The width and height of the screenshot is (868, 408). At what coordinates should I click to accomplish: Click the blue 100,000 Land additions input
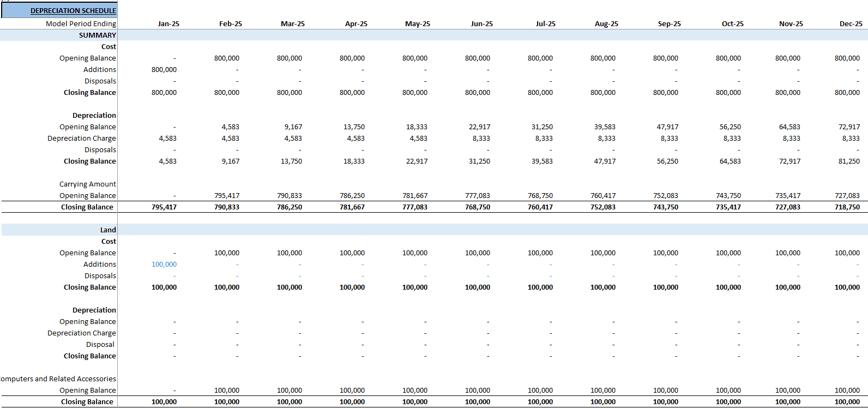164,265
